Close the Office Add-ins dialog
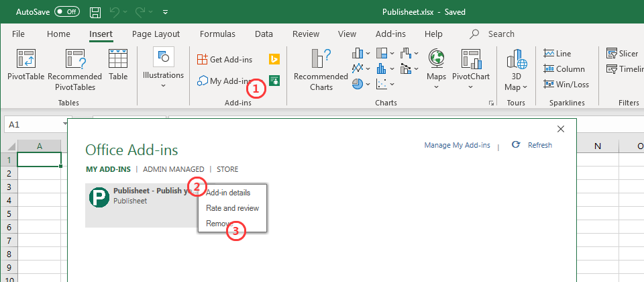 [x=561, y=129]
